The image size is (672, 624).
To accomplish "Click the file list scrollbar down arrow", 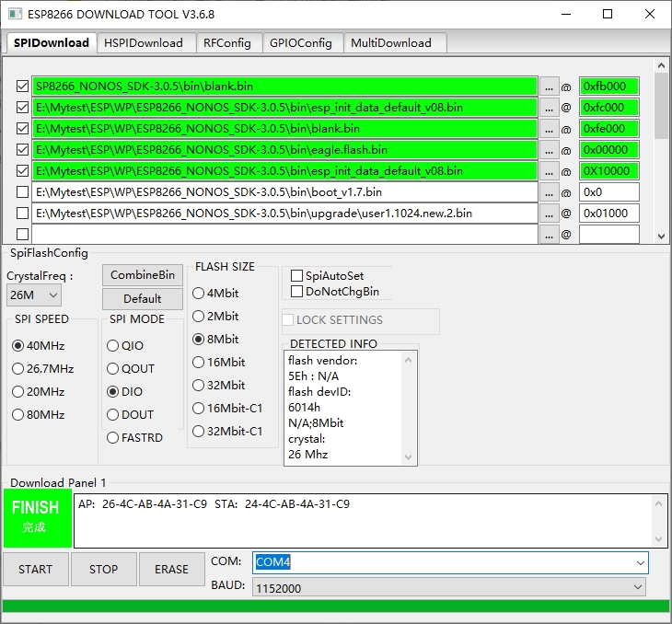I will pyautogui.click(x=661, y=237).
